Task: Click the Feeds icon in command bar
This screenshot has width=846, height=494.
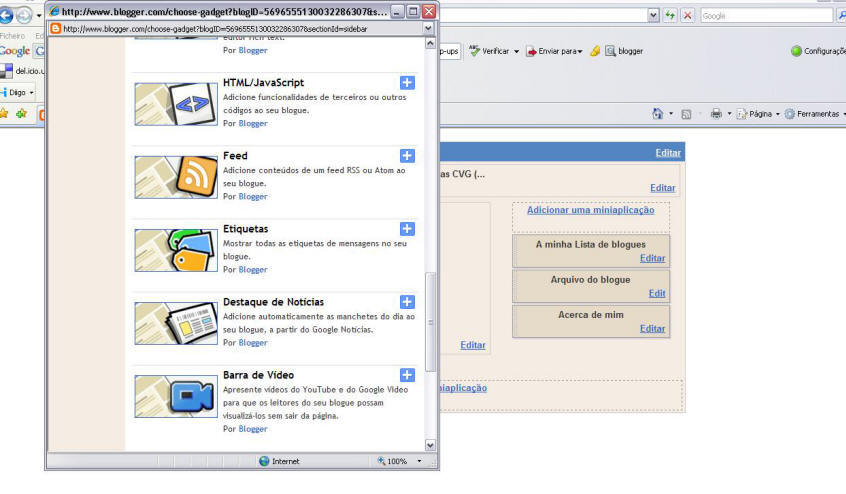Action: [x=686, y=114]
